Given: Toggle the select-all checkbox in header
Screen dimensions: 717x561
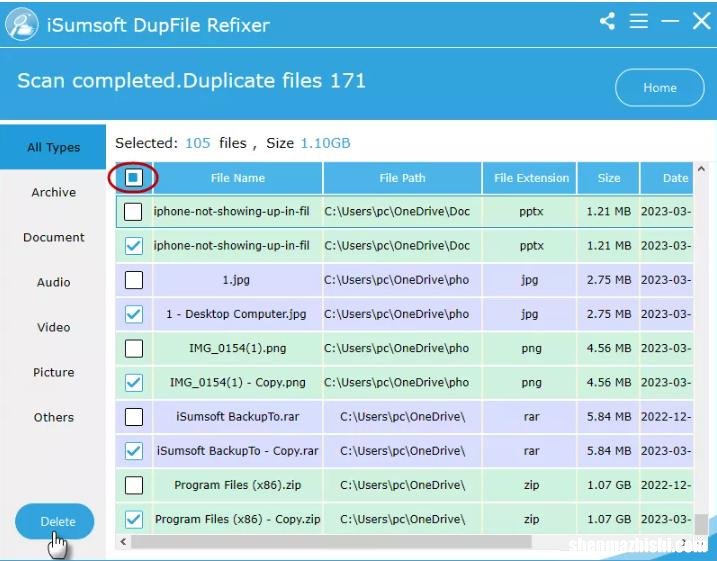Looking at the screenshot, I should 133,177.
